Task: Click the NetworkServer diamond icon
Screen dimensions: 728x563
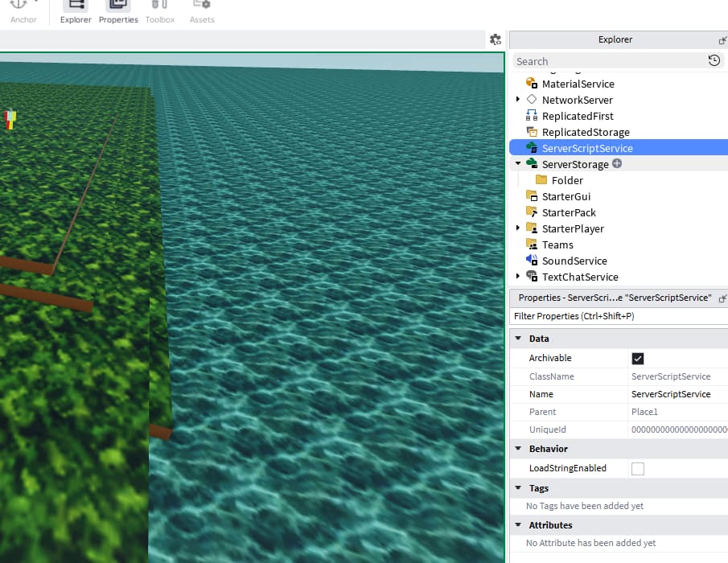Action: coord(532,99)
